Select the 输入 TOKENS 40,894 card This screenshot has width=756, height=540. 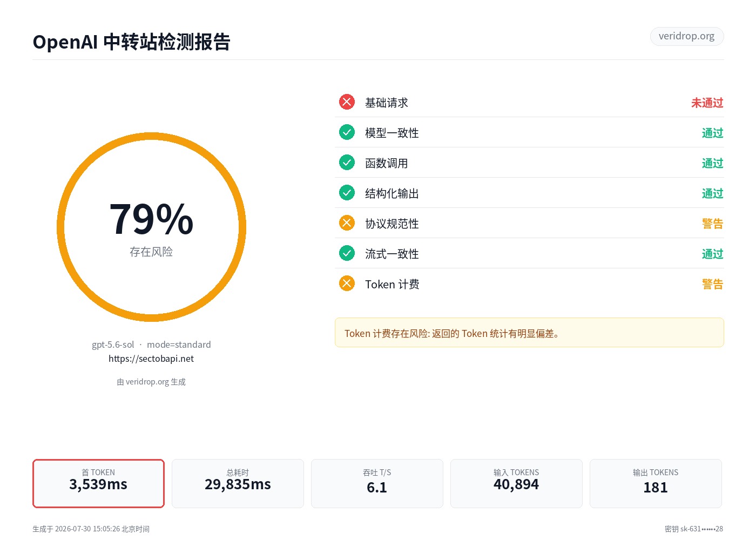coord(516,483)
